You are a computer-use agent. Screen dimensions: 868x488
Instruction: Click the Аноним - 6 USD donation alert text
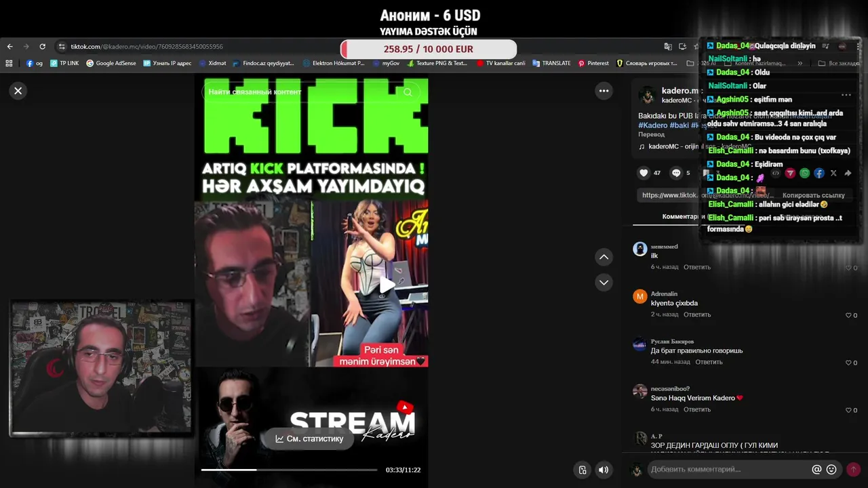(430, 16)
